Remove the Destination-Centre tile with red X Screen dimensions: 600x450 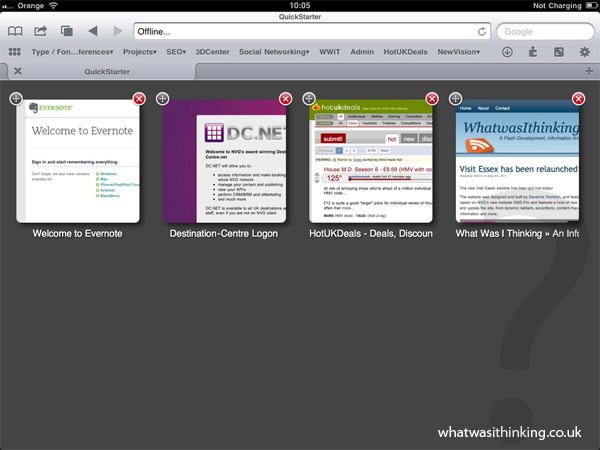pos(285,99)
